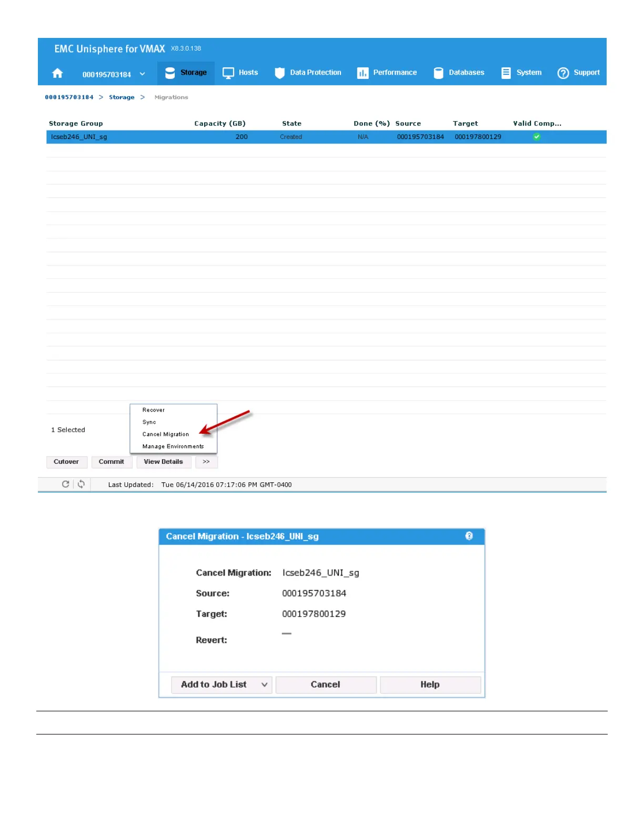The image size is (644, 834).
Task: Click the refresh icon in status bar
Action: [65, 484]
